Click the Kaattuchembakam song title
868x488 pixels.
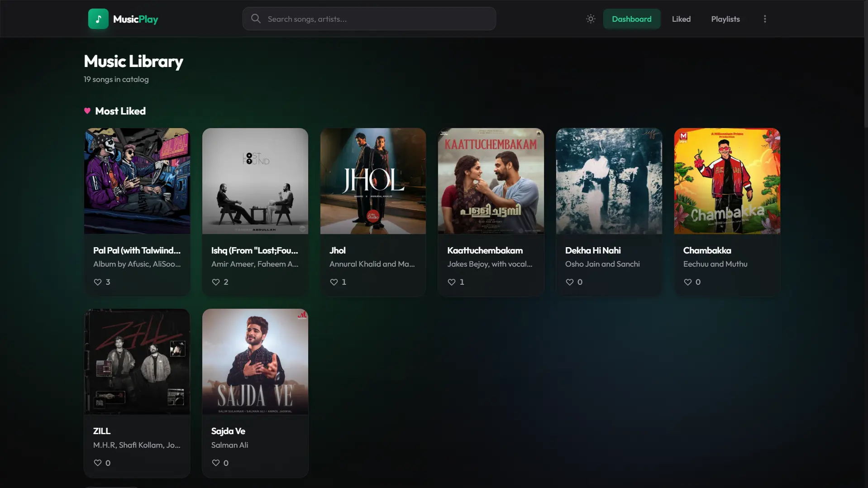click(x=485, y=250)
